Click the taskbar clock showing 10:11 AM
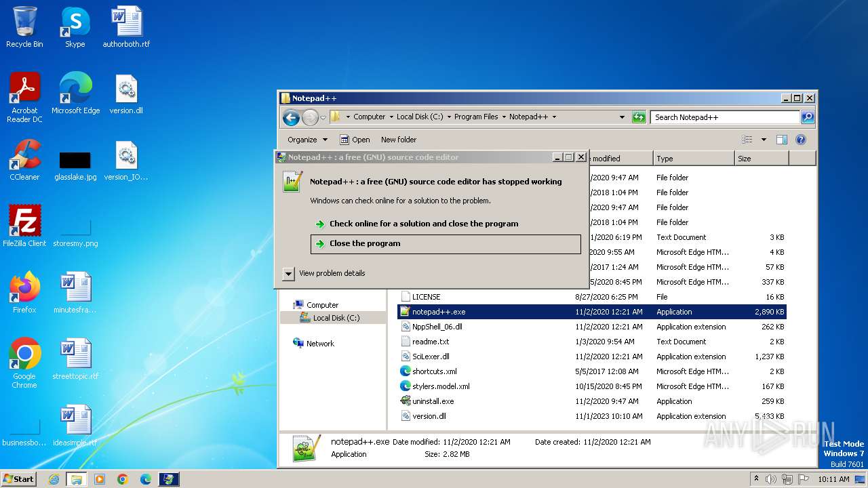This screenshot has width=868, height=488. tap(833, 479)
